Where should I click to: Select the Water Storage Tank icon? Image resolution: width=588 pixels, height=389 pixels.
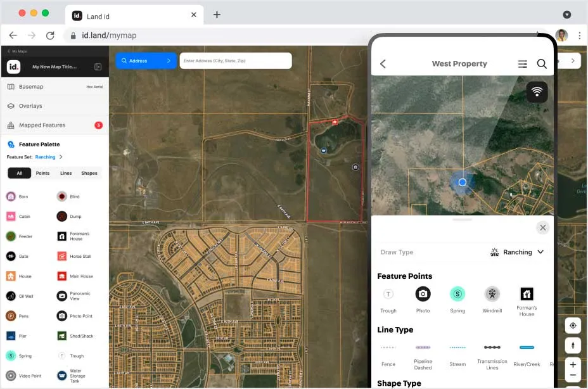[62, 376]
